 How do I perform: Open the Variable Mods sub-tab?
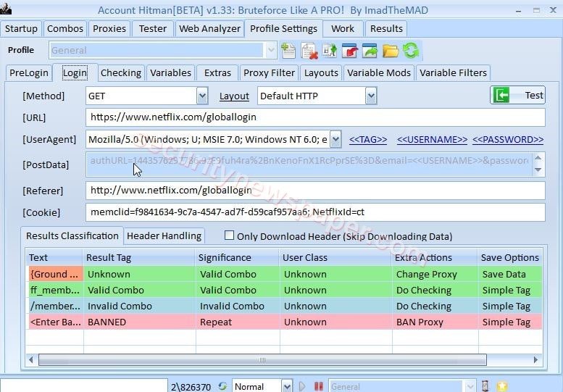(379, 73)
